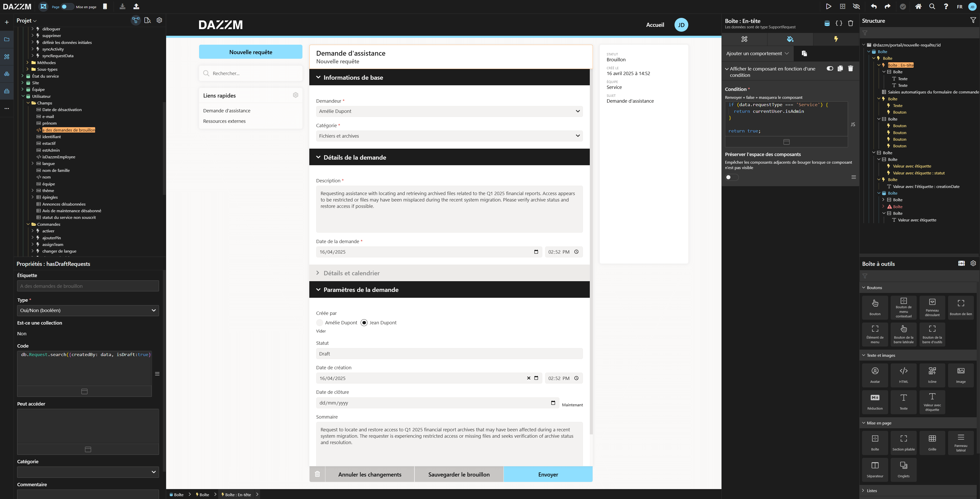980x499 pixels.
Task: Toggle the Afficher le composant behavior switch
Action: coord(830,68)
